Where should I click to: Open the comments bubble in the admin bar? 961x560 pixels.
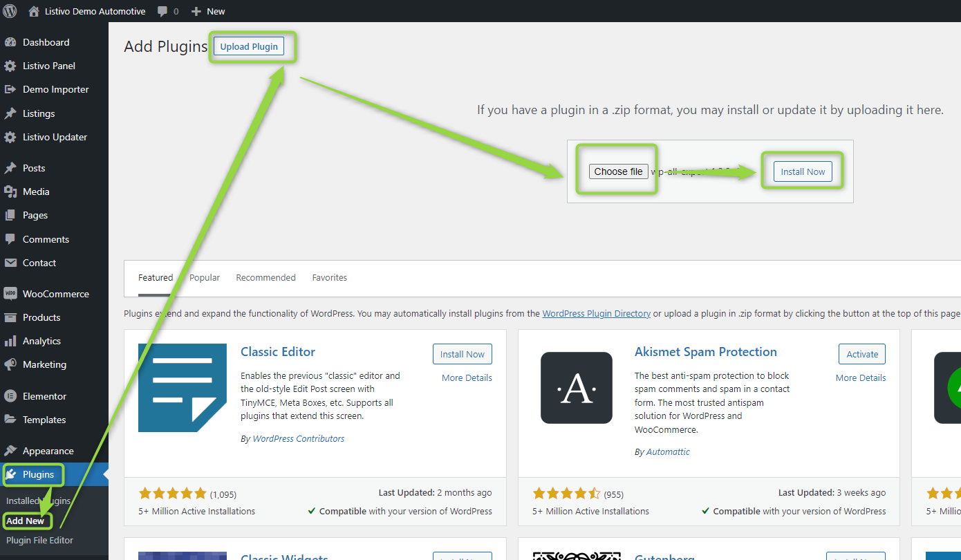(162, 11)
